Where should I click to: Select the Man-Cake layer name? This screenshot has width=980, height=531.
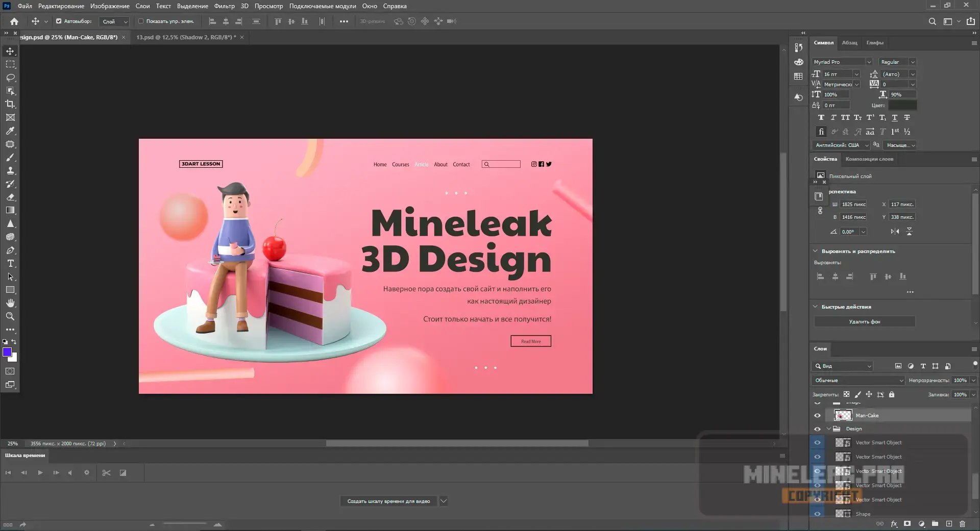click(867, 416)
